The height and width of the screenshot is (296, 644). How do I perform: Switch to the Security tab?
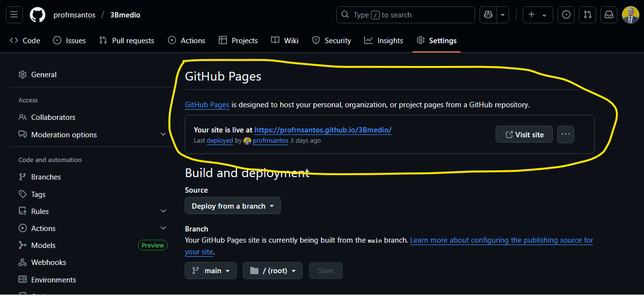click(332, 41)
